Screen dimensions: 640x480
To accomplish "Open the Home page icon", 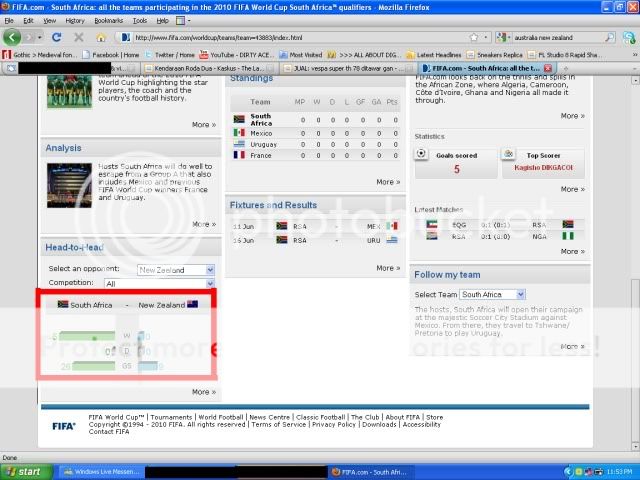I will tap(101, 38).
